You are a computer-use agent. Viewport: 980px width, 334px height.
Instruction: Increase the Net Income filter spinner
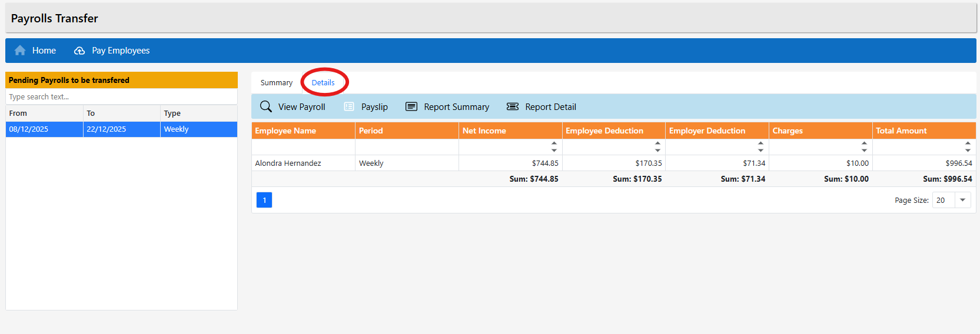(554, 143)
